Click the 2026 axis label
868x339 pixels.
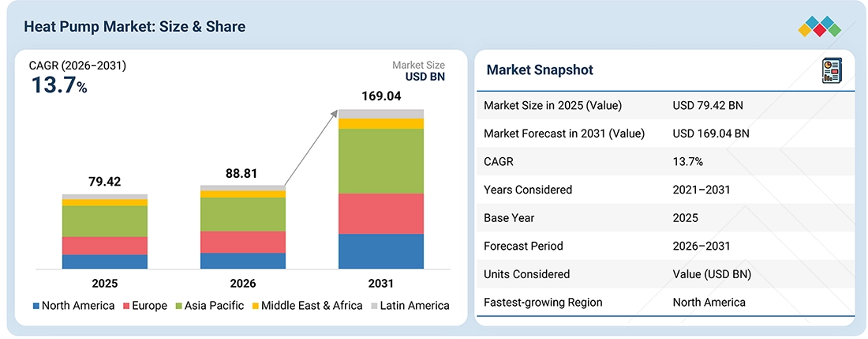coord(243,284)
